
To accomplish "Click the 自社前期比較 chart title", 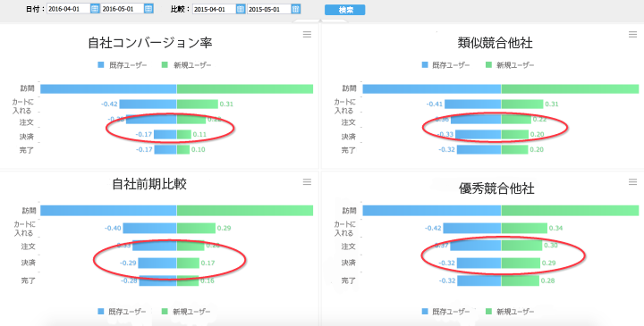I will point(149,184).
